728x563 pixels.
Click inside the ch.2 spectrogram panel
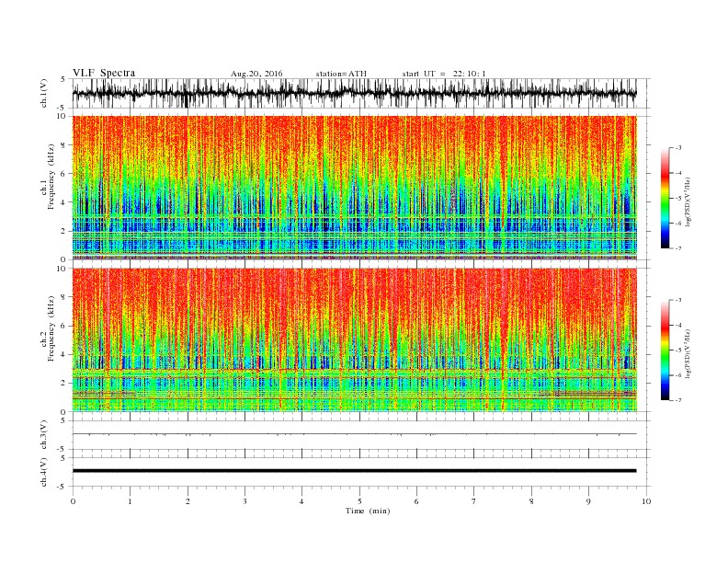354,339
